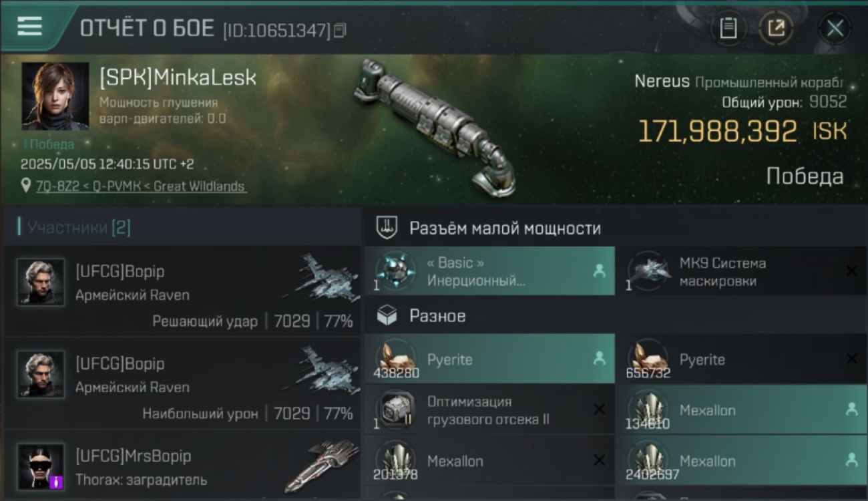This screenshot has width=868, height=501.
Task: Select Оптимизация грузового отсека II item
Action: pyautogui.click(x=489, y=410)
